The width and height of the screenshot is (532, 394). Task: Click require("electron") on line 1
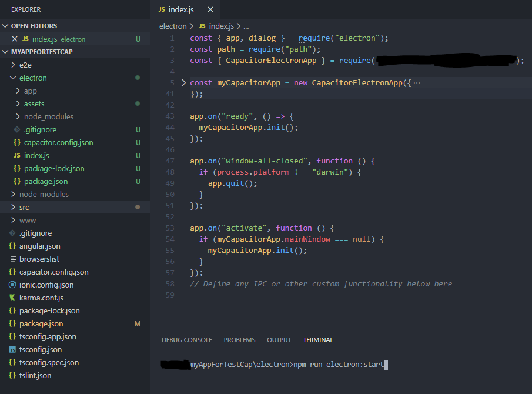(341, 38)
